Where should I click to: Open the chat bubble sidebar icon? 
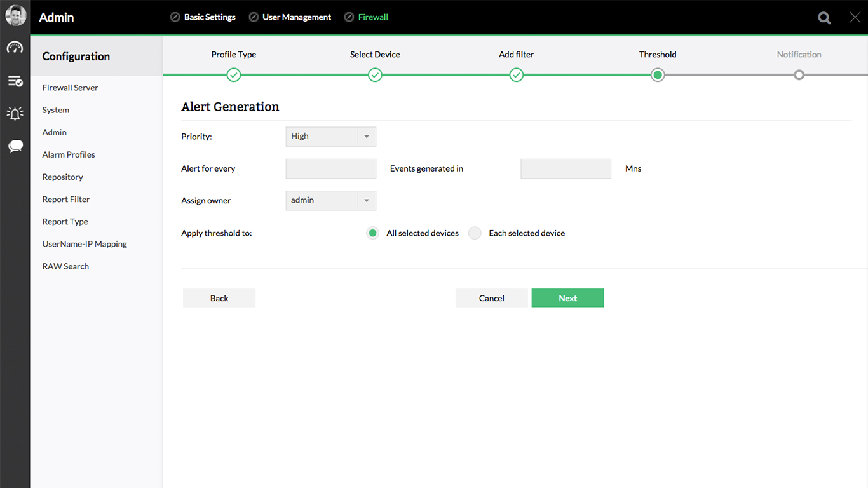(15, 147)
